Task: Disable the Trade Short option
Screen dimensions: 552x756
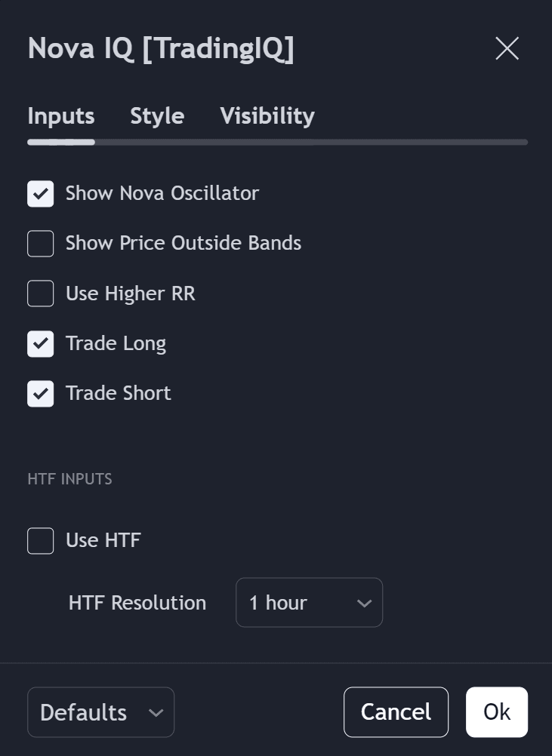Action: (40, 393)
